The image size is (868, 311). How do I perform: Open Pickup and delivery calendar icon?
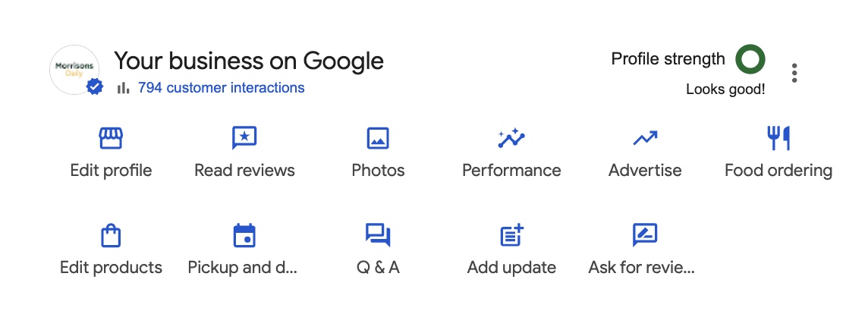[x=244, y=236]
